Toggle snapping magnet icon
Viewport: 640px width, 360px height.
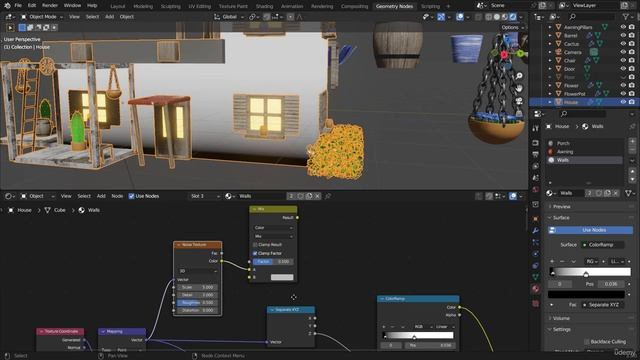click(267, 17)
